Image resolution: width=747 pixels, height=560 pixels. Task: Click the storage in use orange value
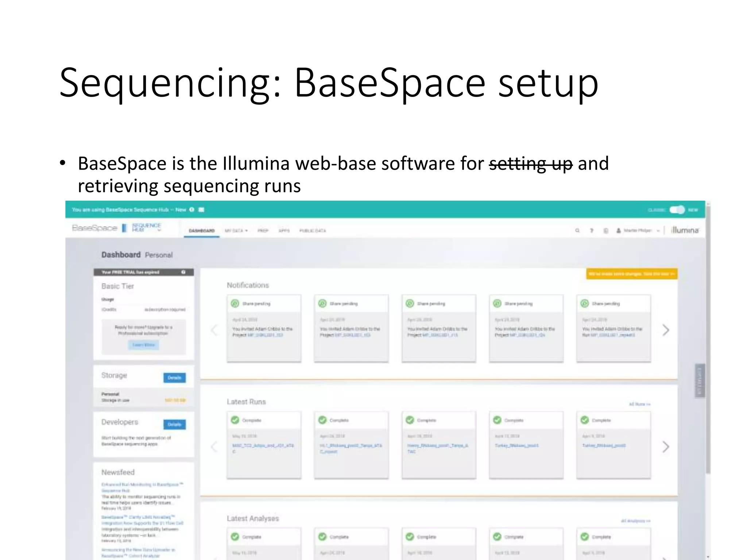point(175,400)
